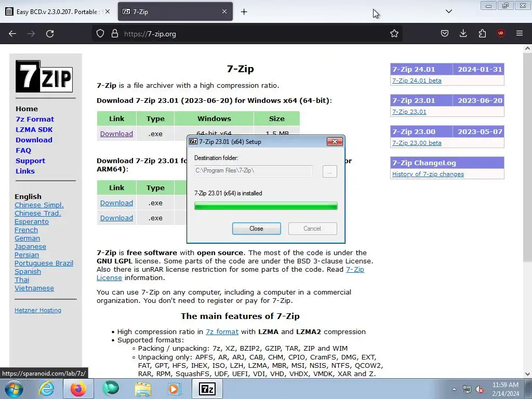Screen dimensions: 532x399
Task: Open a new tab with the plus icon
Action: tap(244, 12)
